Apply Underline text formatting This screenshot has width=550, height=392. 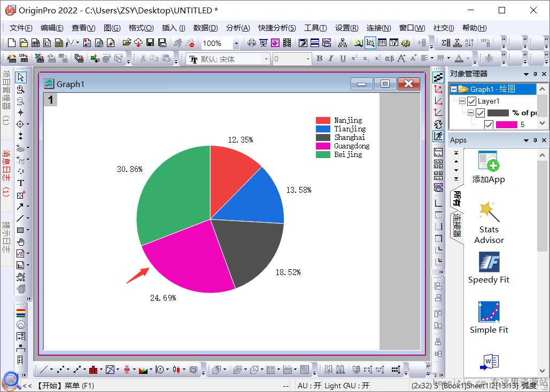[x=343, y=59]
